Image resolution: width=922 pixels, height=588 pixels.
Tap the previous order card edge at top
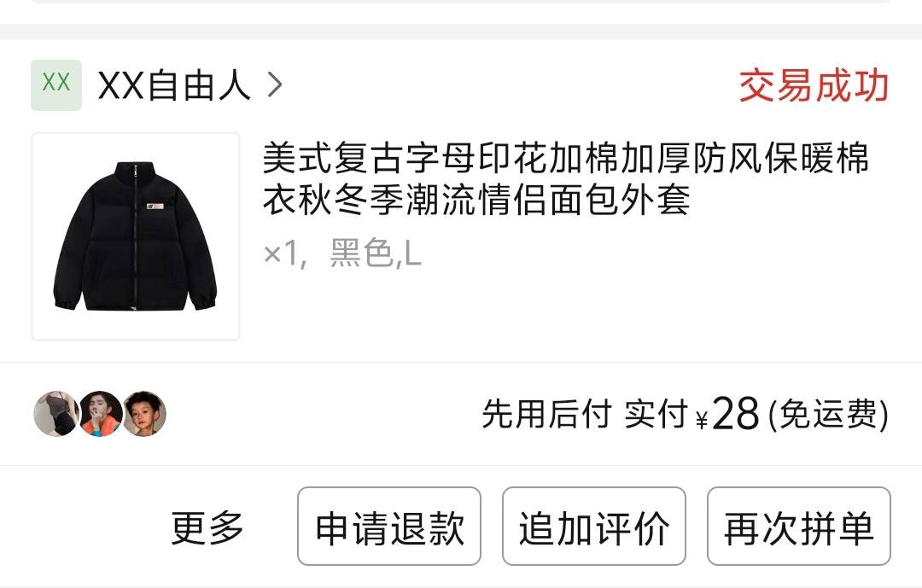coord(461,3)
